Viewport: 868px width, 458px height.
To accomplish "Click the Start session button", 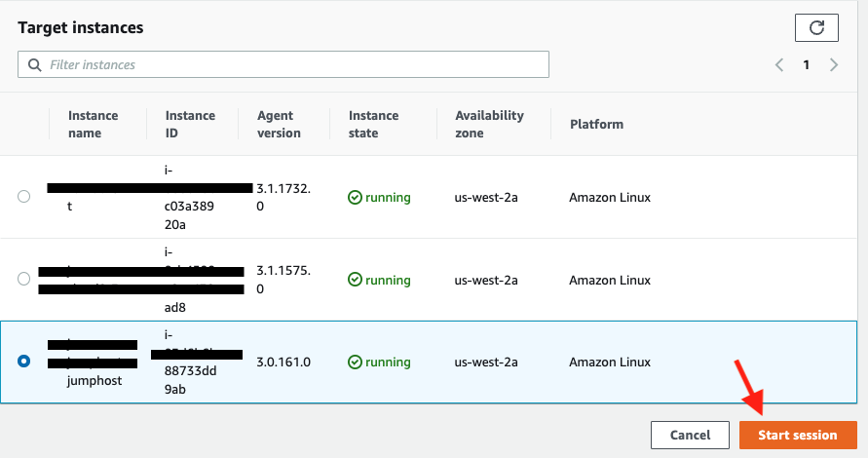I will (798, 435).
